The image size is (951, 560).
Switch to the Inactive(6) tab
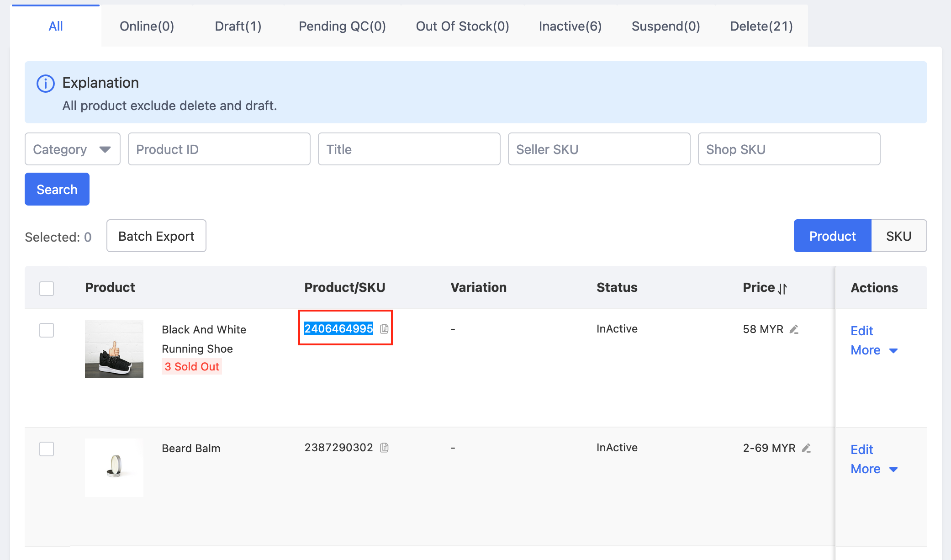tap(570, 26)
